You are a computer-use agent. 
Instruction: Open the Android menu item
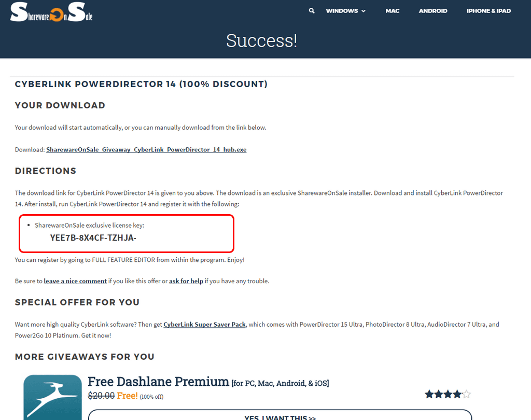coord(433,11)
